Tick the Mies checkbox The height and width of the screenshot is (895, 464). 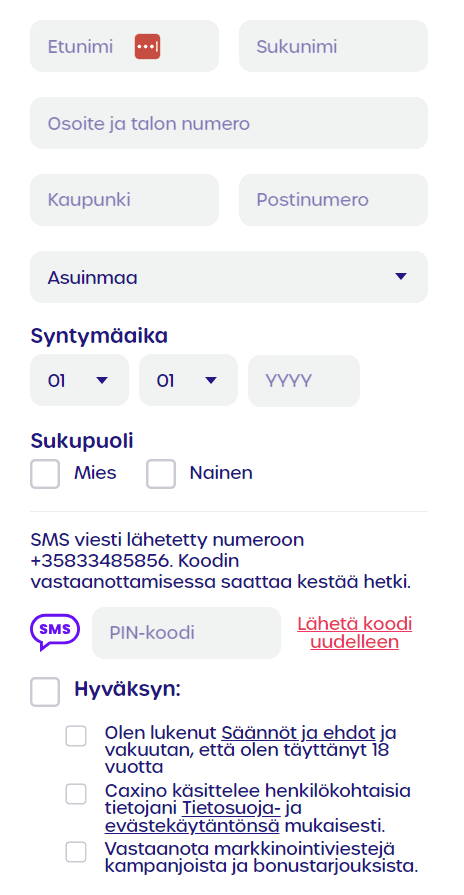click(45, 474)
